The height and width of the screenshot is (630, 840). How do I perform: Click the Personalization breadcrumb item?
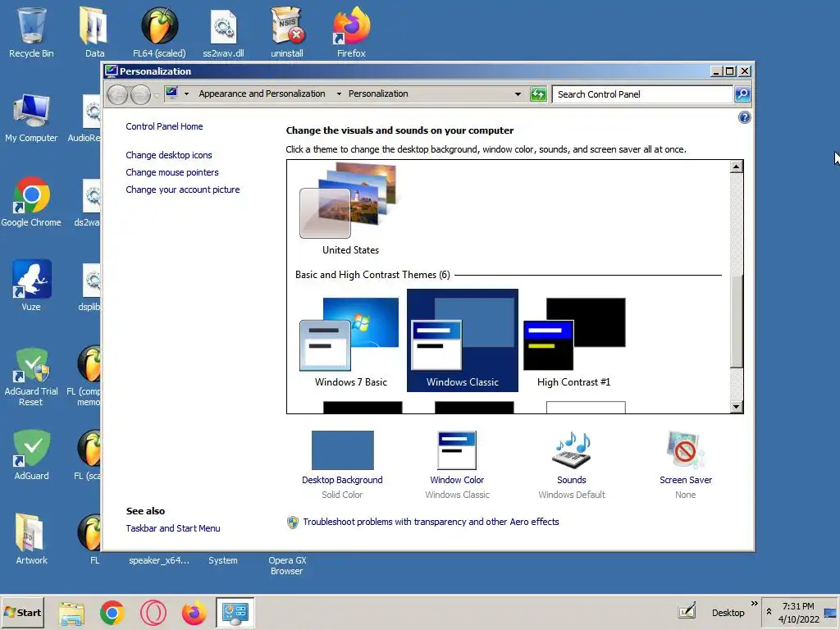coord(378,94)
